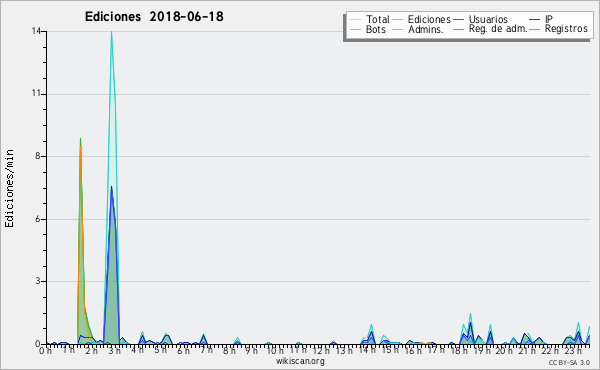600x370 pixels.
Task: Click the CC BY-SA 3.0 license text
Action: tap(569, 362)
